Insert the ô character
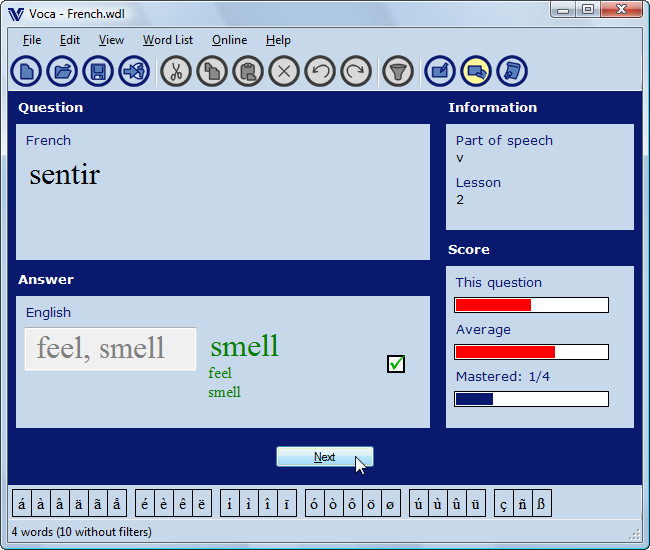The width and height of the screenshot is (650, 550). pyautogui.click(x=352, y=503)
